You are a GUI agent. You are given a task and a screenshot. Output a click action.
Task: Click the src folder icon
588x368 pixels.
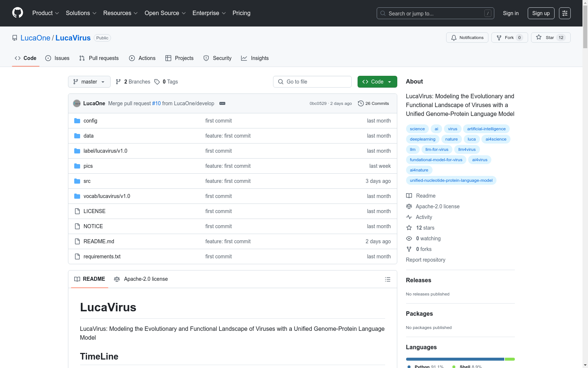tap(77, 181)
